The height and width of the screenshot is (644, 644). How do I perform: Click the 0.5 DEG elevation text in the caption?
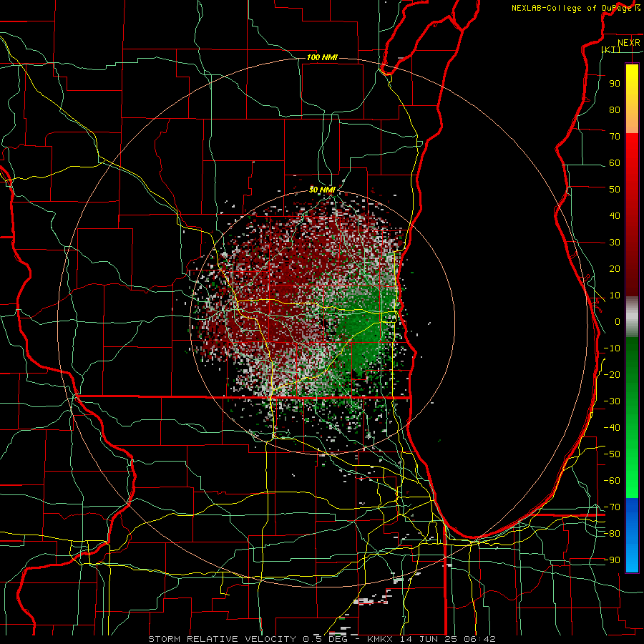326,639
